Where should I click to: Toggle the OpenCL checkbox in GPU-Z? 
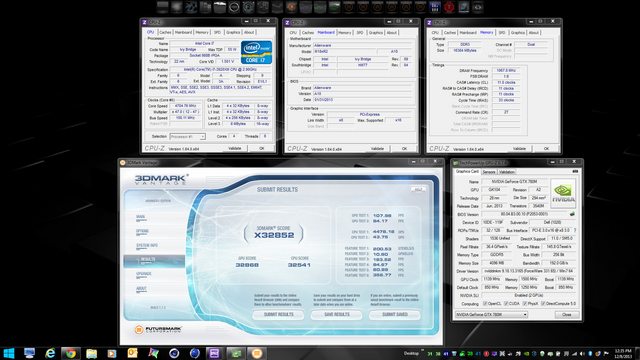click(x=485, y=304)
